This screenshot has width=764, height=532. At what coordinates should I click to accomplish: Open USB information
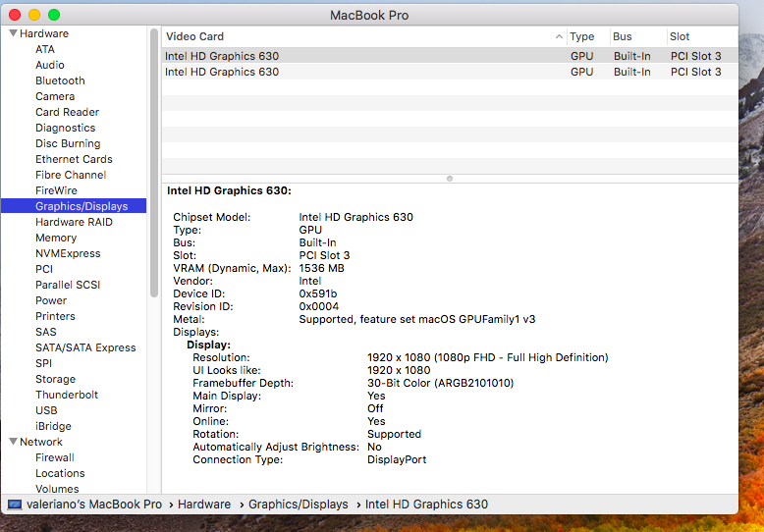coord(46,410)
